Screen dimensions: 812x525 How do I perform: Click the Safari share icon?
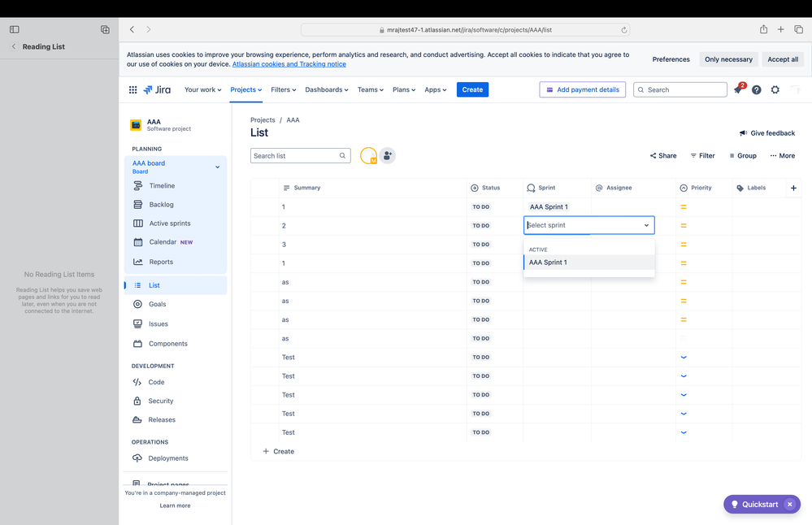point(763,29)
